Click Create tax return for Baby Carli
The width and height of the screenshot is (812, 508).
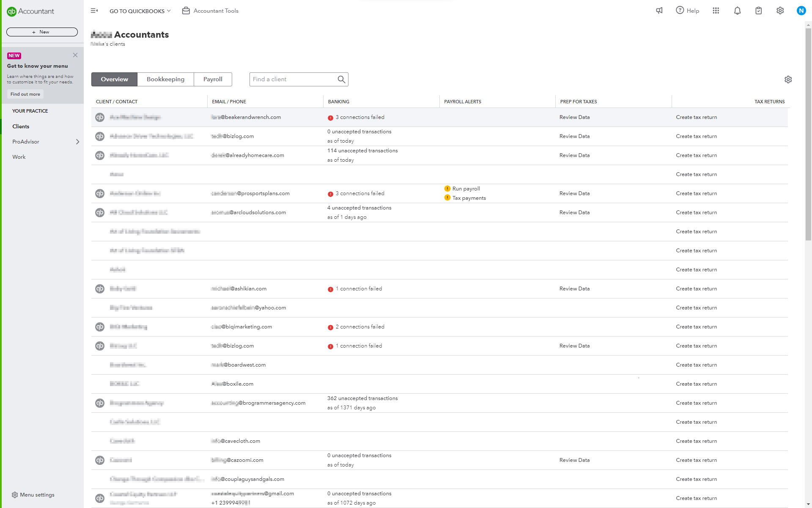coord(696,289)
